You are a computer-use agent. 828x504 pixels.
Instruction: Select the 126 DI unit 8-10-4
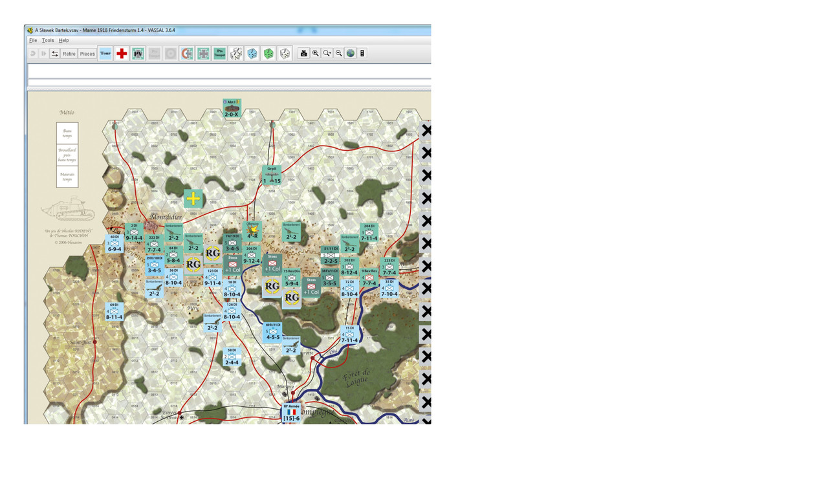pos(232,311)
